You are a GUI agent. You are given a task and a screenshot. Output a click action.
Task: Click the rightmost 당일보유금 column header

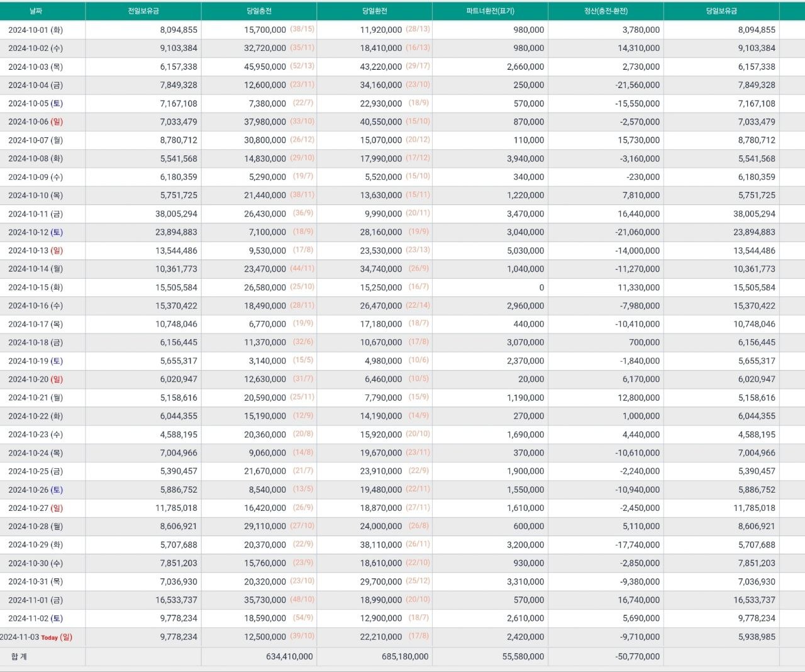721,11
